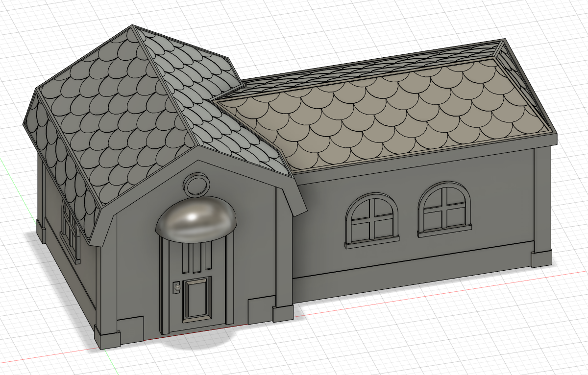The height and width of the screenshot is (375, 588).
Task: Click the sill under the left arched window
Action: tap(371, 241)
